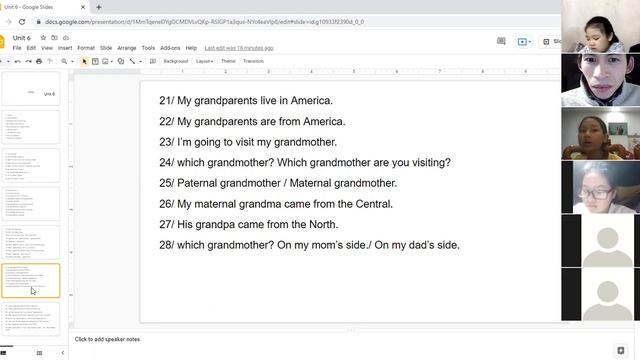Image resolution: width=640 pixels, height=360 pixels.
Task: Select the fifth slide thumbnail
Action: 31,242
